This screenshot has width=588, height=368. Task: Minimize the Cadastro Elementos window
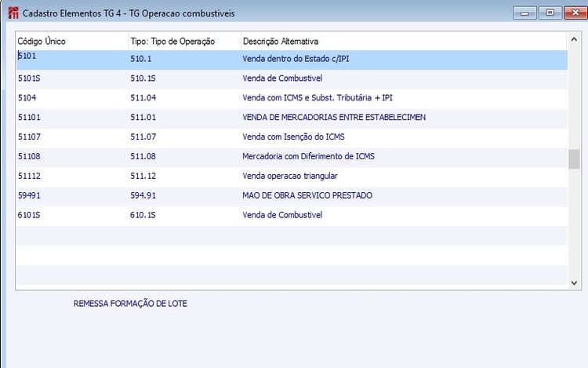click(524, 13)
